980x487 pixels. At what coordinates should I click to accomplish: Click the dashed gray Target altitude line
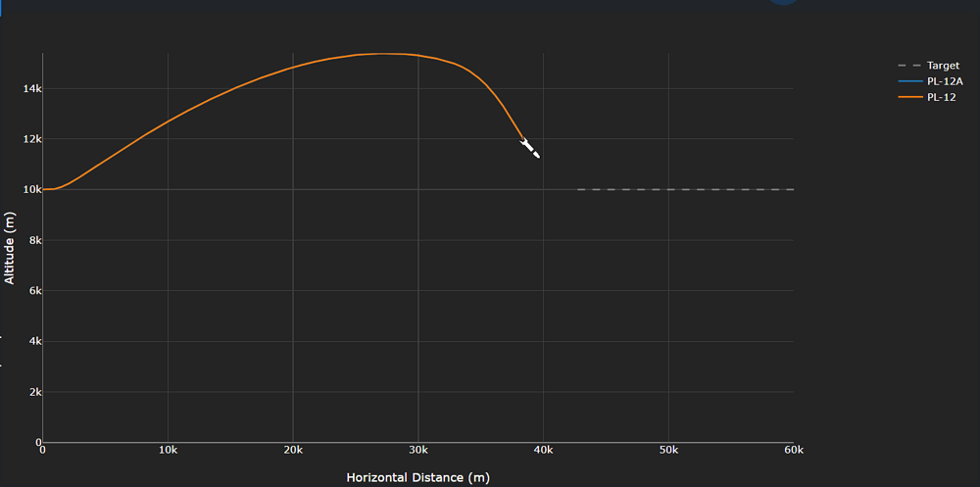pos(686,189)
